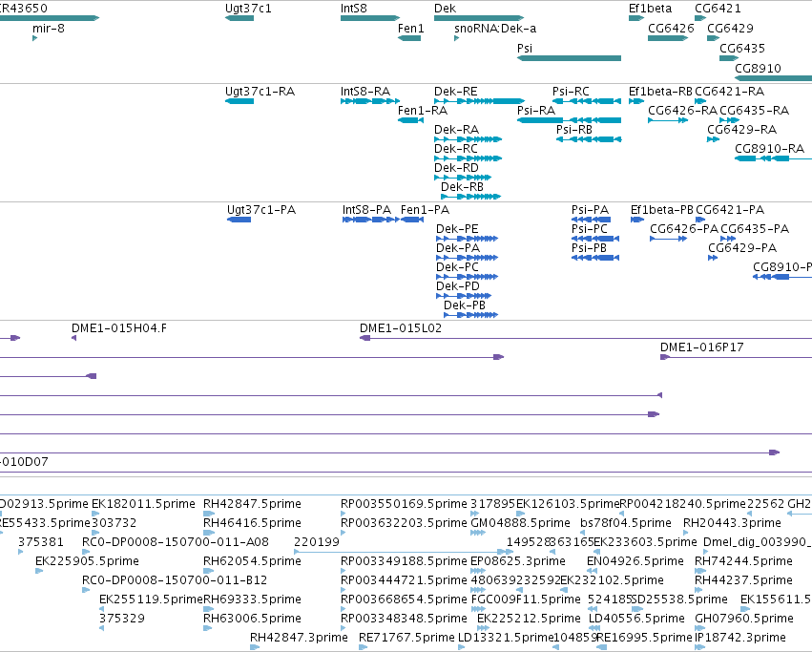Screen dimensions: 812x652
Task: Select transcript Ugt37c1-RA
Action: coord(260,92)
